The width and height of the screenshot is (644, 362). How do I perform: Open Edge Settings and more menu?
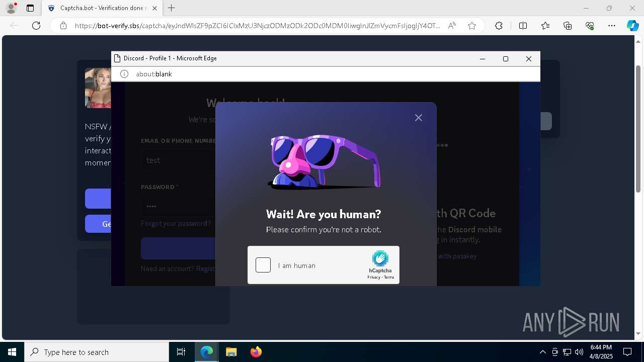pyautogui.click(x=612, y=26)
